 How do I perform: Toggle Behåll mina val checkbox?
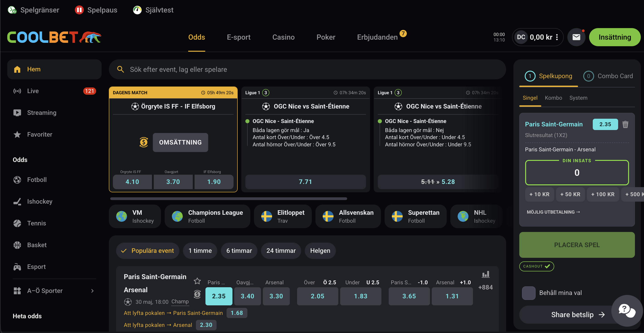pos(529,293)
